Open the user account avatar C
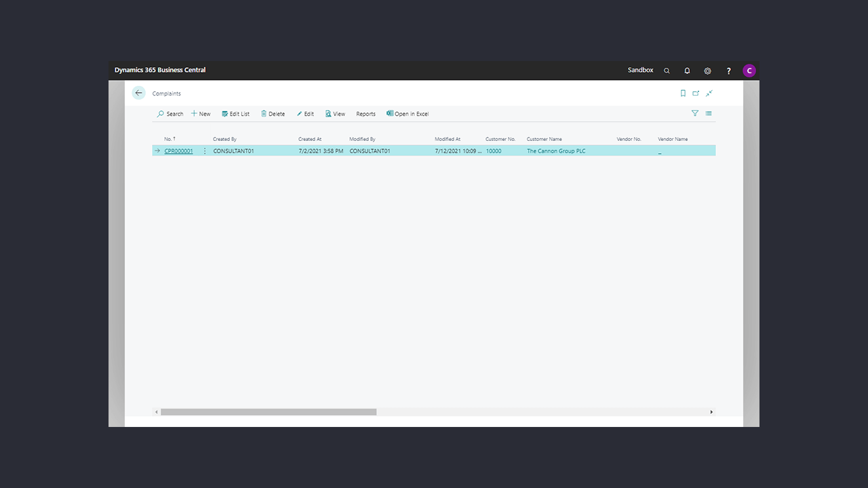The height and width of the screenshot is (488, 868). 749,70
